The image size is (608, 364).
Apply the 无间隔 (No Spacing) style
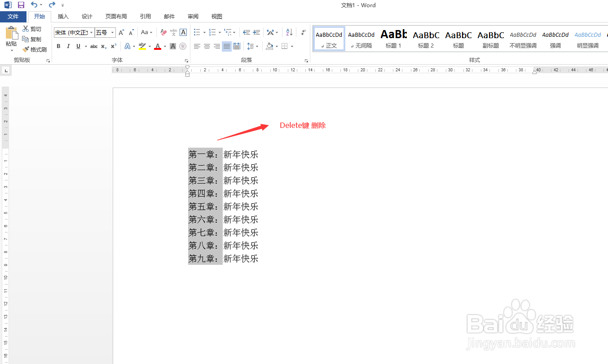(361, 39)
